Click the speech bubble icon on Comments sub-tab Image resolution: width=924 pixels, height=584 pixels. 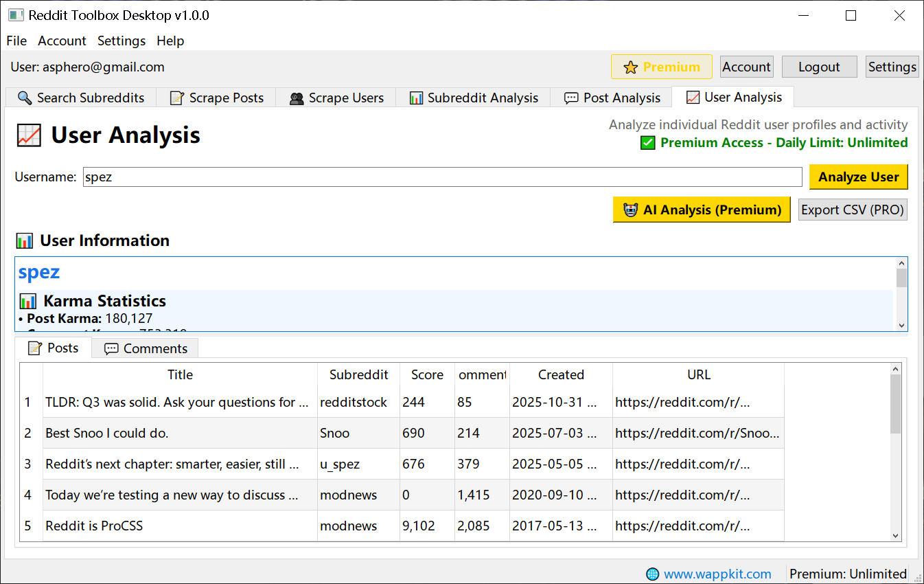pos(111,349)
